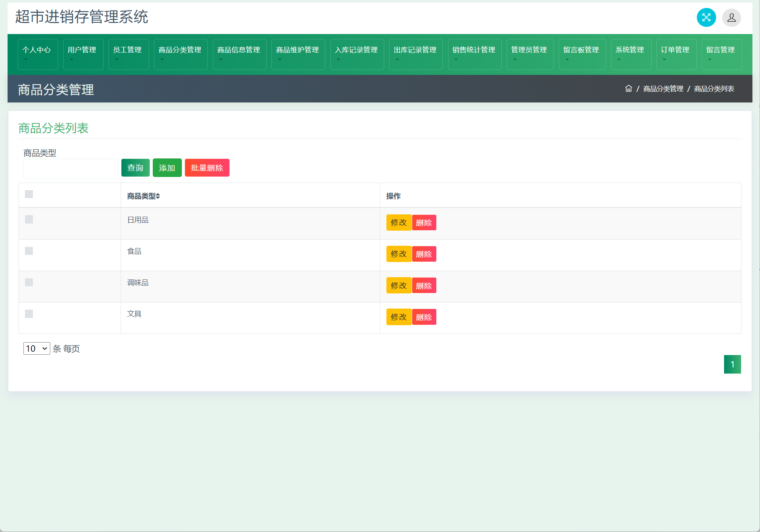Click the dropdown caret under 留言管理
760x532 pixels.
(710, 60)
